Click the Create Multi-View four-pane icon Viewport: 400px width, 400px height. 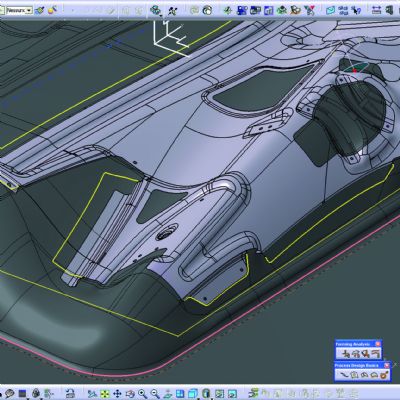click(x=180, y=394)
